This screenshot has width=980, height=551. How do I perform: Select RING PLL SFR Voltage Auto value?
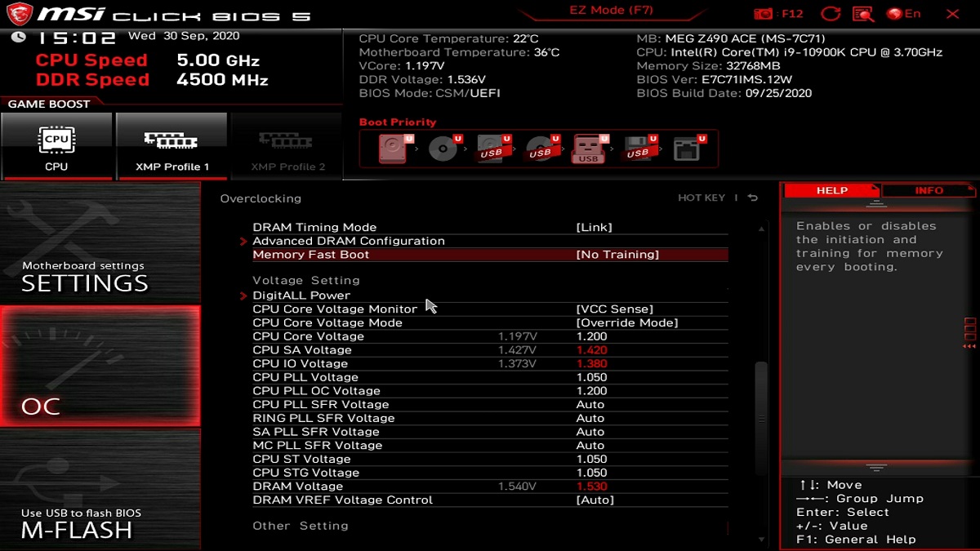(x=590, y=418)
